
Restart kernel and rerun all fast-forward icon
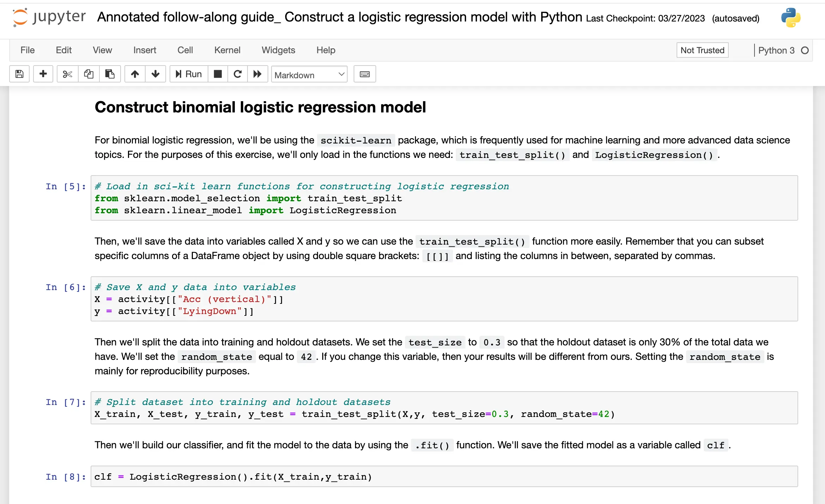[257, 74]
